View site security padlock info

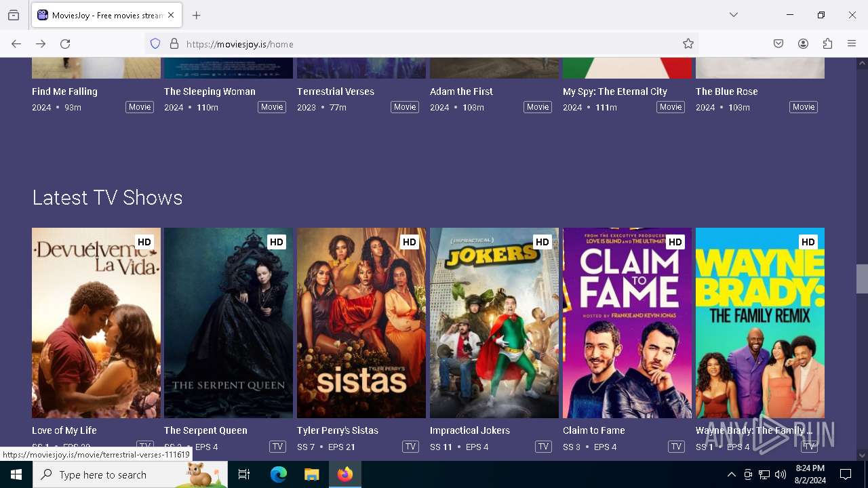point(174,44)
